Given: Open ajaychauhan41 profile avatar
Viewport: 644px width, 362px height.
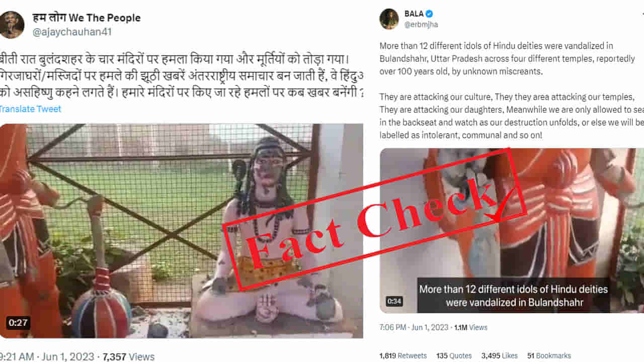Looking at the screenshot, I should 11,25.
